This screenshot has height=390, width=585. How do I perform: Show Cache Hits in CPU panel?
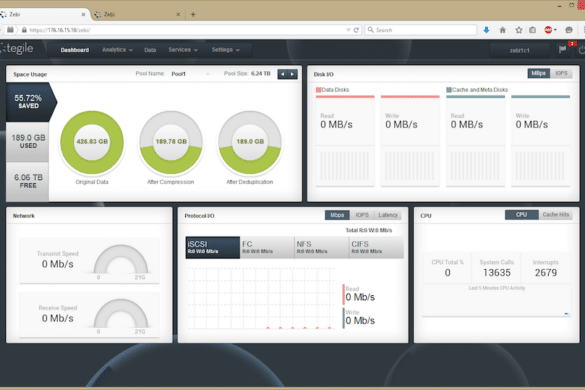point(556,215)
